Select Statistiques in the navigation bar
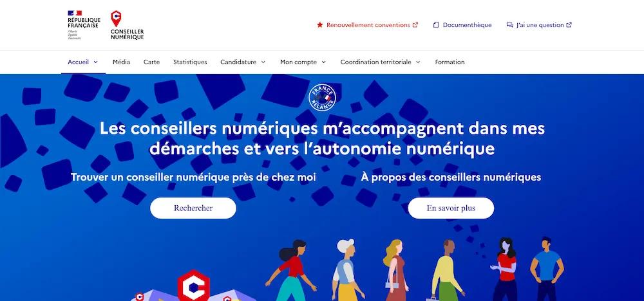The image size is (644, 301). coord(190,62)
